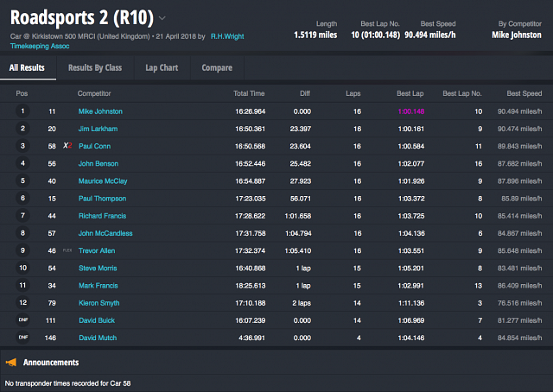Click competitor name Jim Larkham

[98, 129]
